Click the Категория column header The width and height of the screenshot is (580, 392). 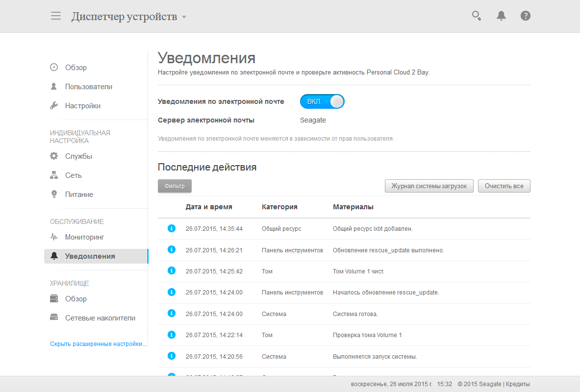(279, 207)
